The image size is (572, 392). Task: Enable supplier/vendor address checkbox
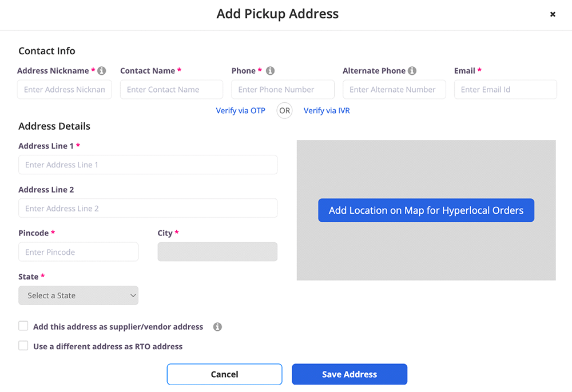point(23,326)
